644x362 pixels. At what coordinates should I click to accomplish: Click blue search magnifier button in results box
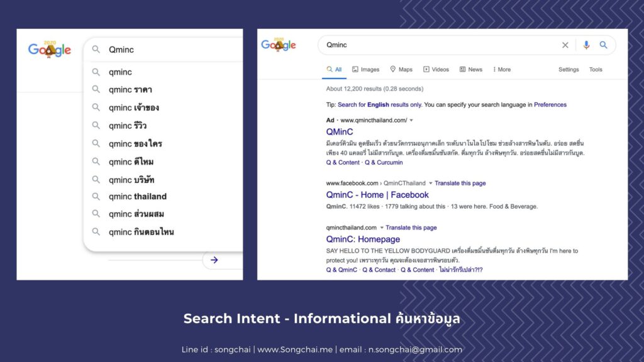603,45
